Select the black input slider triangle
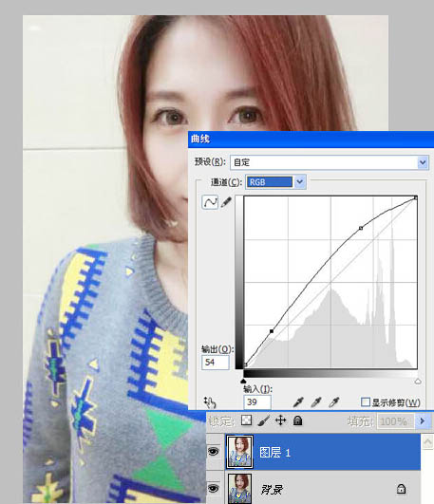The image size is (434, 504). [243, 382]
